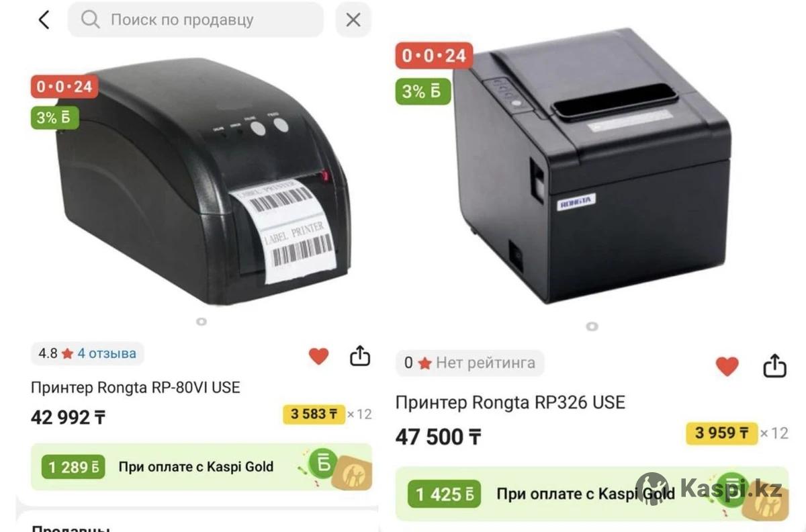Viewport: 806px width, 532px height.
Task: Share the Rongta RP-80VI printer
Action: click(360, 355)
